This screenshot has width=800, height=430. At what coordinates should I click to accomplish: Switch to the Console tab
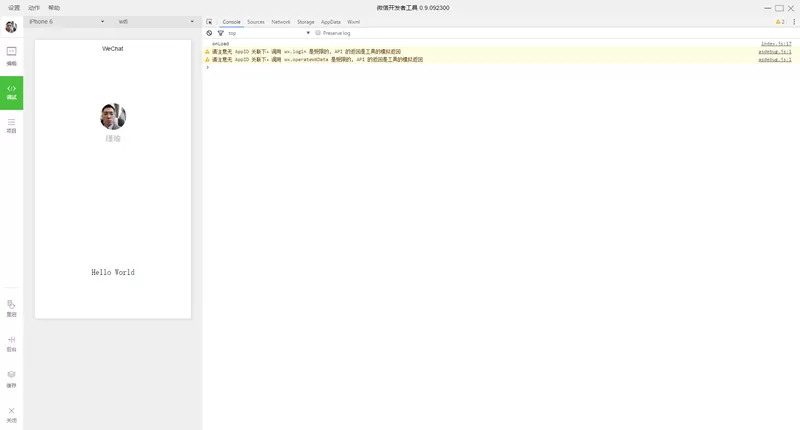[231, 22]
